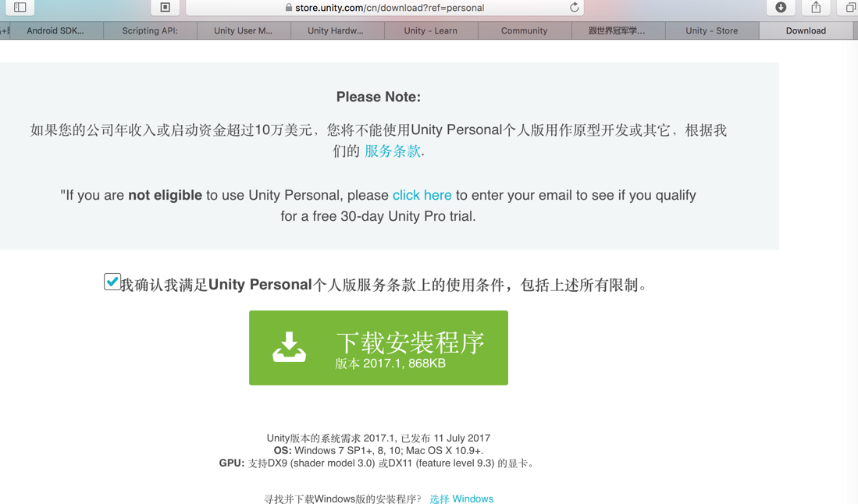Screen dimensions: 858x504
Task: Click the 选择 Windows link
Action: [x=461, y=499]
